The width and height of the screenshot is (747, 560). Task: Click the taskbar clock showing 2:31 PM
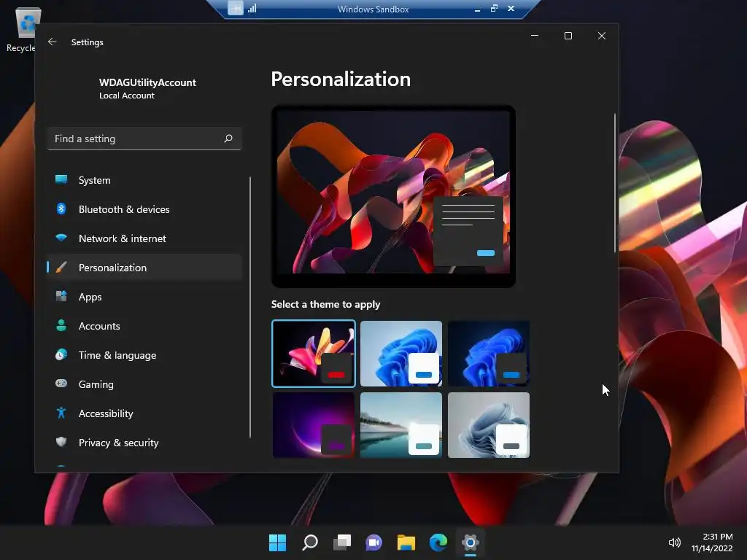click(x=713, y=542)
